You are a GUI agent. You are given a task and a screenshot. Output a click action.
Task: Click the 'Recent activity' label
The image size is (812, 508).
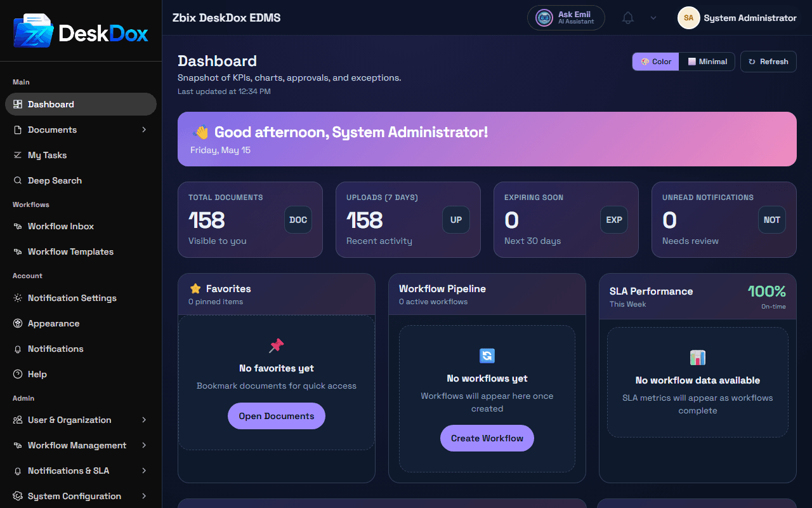click(x=379, y=241)
